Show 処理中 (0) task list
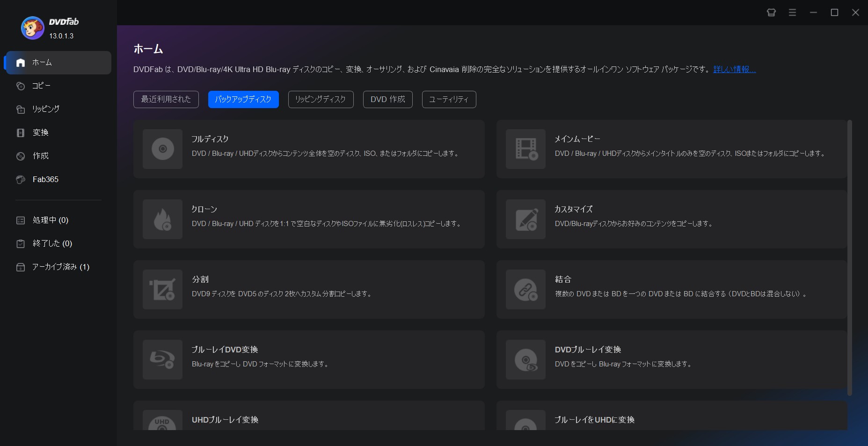Viewport: 868px width, 446px height. pyautogui.click(x=51, y=220)
